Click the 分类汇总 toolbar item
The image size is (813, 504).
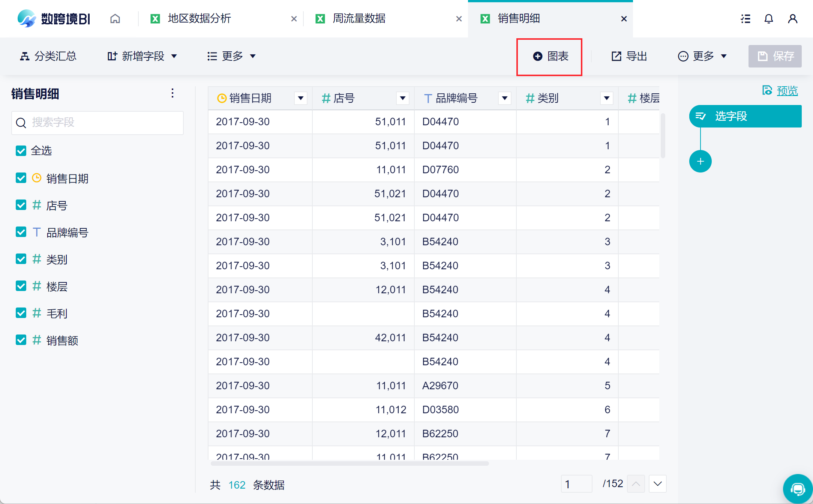tap(48, 56)
